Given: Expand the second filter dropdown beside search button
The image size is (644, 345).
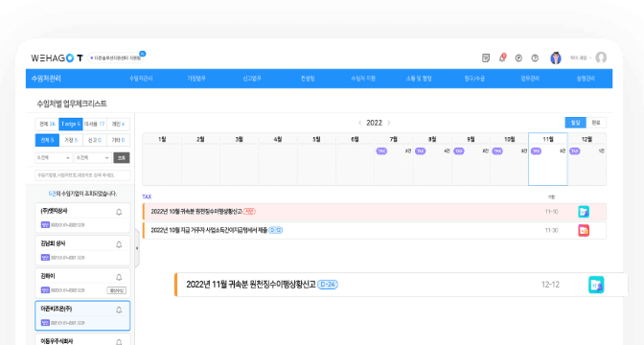Looking at the screenshot, I should click(93, 158).
